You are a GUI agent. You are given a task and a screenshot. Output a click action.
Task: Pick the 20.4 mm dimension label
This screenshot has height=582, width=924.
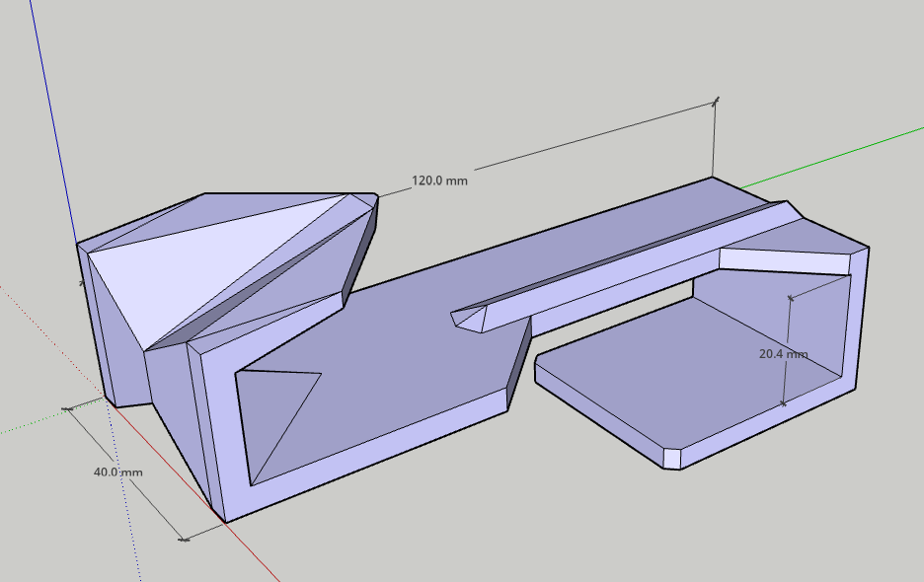click(783, 354)
